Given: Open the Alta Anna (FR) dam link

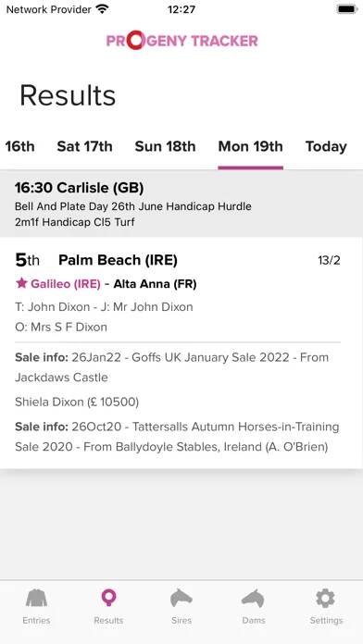Looking at the screenshot, I should (x=155, y=284).
